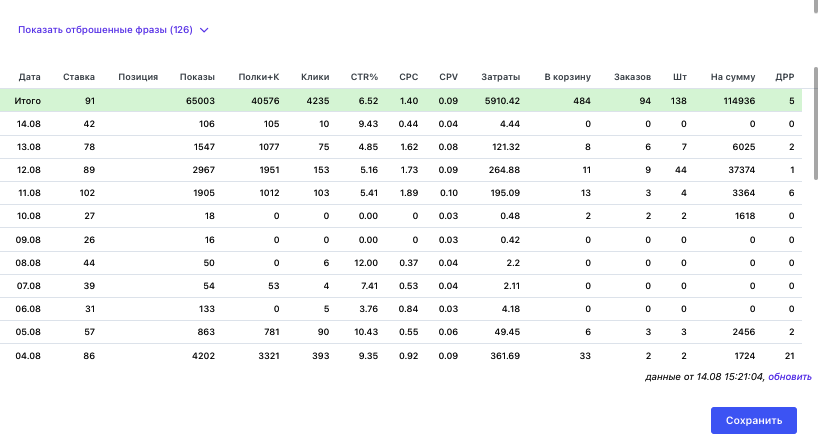Image resolution: width=818 pixels, height=434 pixels.
Task: Select the 04.08 date row
Action: tap(401, 356)
